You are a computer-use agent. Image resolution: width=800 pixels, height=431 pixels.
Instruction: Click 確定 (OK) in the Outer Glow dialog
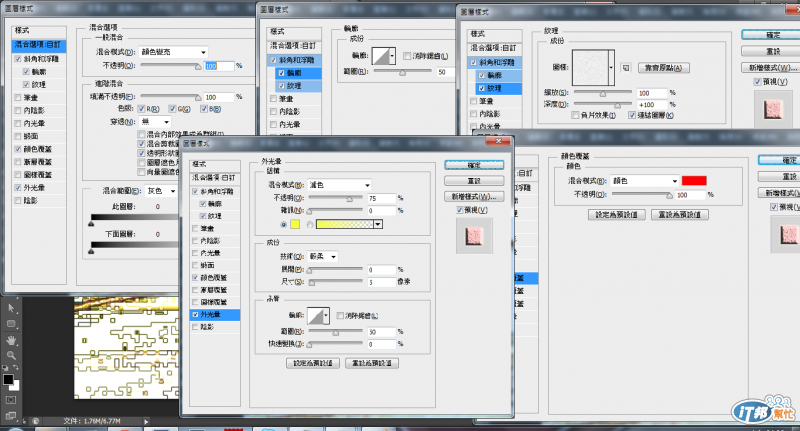pos(474,165)
